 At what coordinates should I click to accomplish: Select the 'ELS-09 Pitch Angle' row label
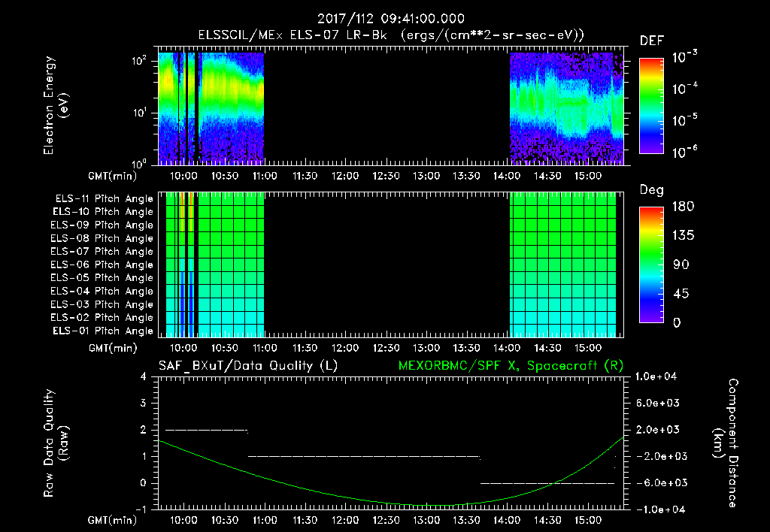pos(102,225)
